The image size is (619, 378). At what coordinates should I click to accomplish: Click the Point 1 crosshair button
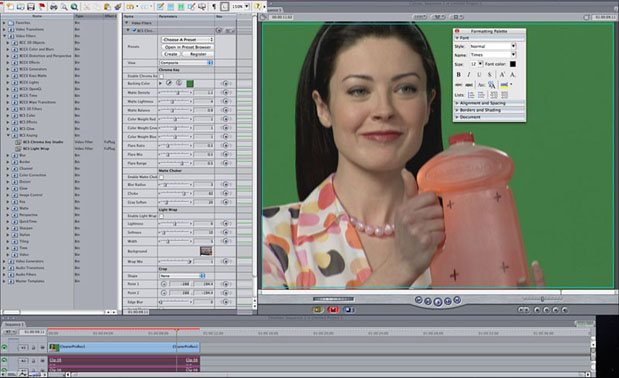(x=164, y=284)
